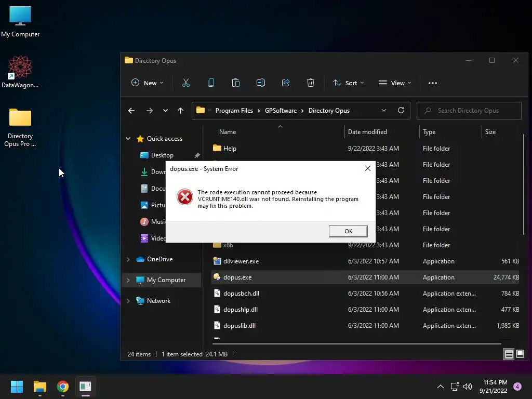Viewport: 532px width, 399px height.
Task: Open recent locations chevron dropdown
Action: click(165, 111)
